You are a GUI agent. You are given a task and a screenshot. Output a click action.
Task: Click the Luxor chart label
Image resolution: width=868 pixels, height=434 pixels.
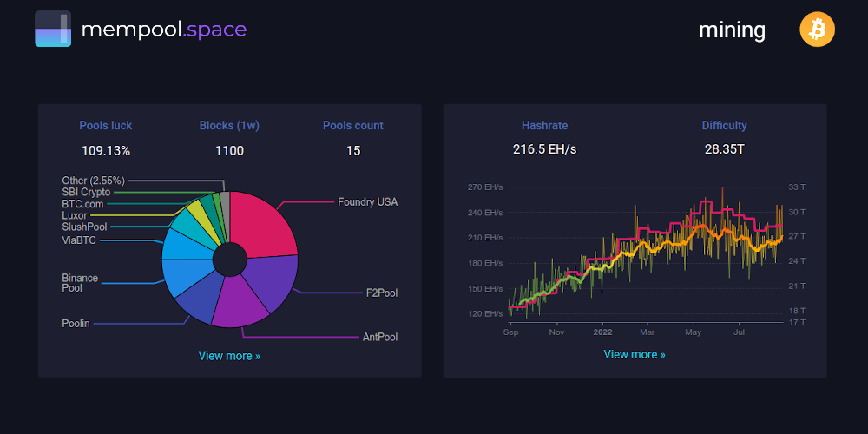75,215
